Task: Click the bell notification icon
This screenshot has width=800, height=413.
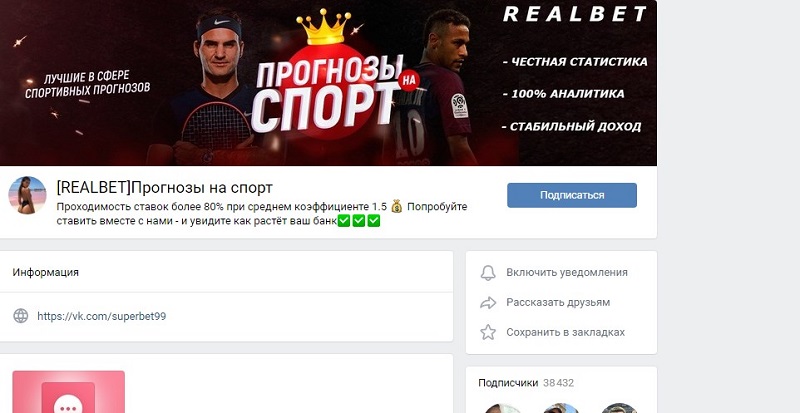Action: point(488,273)
